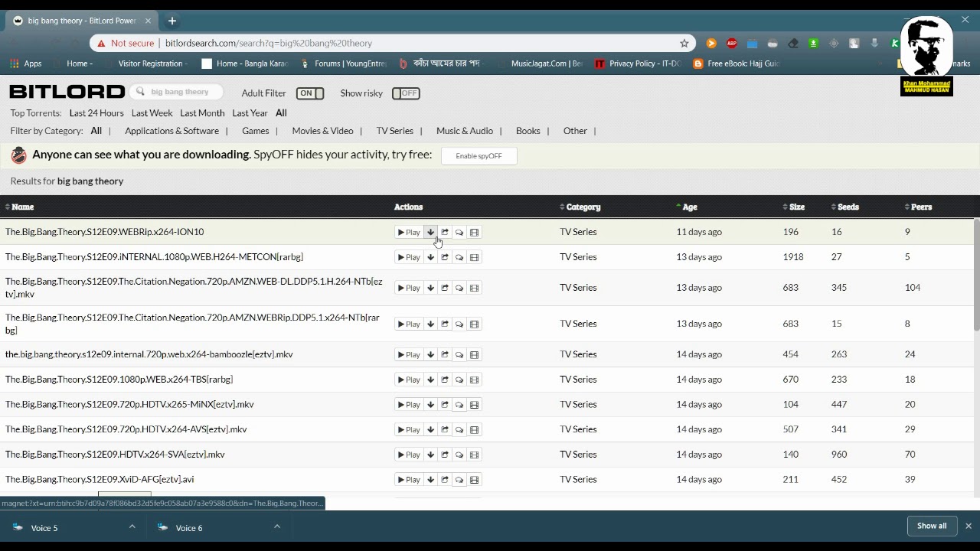Click the BitLord search input field
The width and height of the screenshot is (980, 551).
pyautogui.click(x=177, y=92)
